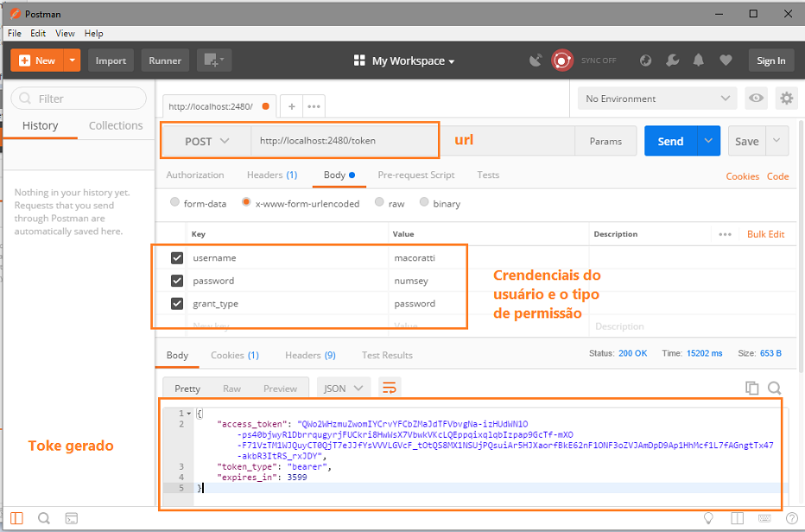Open the File menu
The width and height of the screenshot is (805, 532).
click(x=15, y=34)
